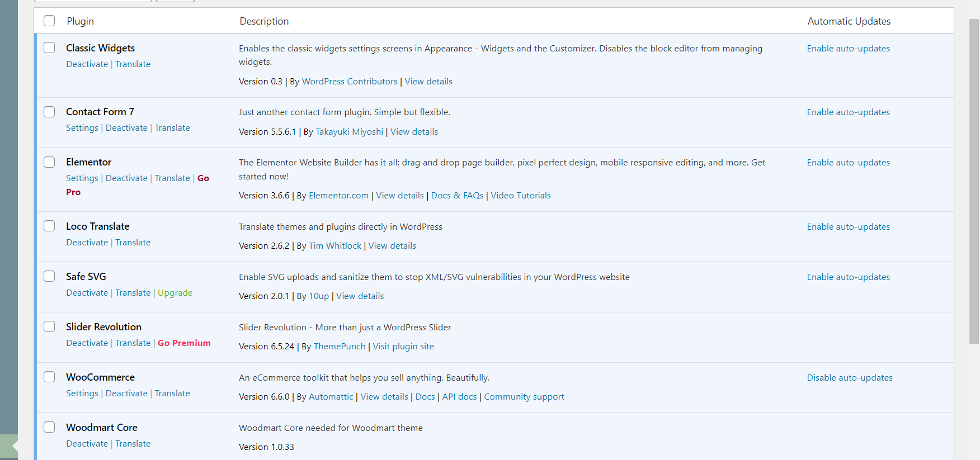Tick the select-all plugins checkbox in header

[49, 21]
